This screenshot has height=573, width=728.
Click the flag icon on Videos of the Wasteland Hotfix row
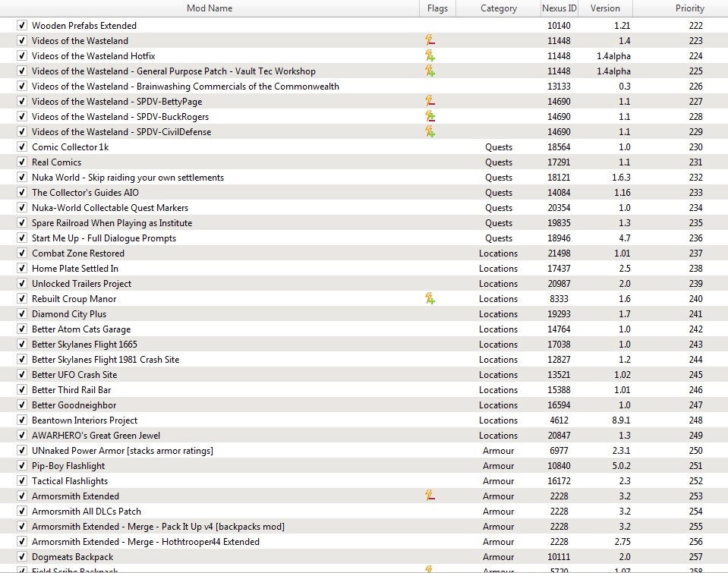(x=430, y=55)
